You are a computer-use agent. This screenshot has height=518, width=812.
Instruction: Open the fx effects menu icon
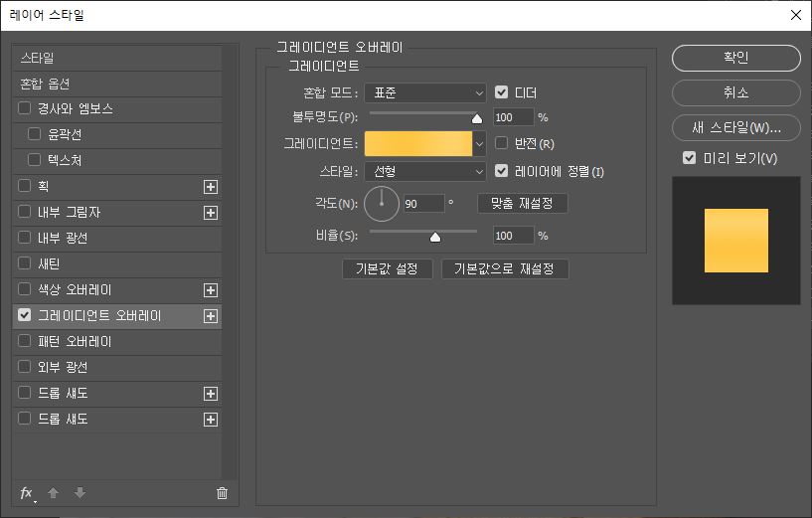27,493
